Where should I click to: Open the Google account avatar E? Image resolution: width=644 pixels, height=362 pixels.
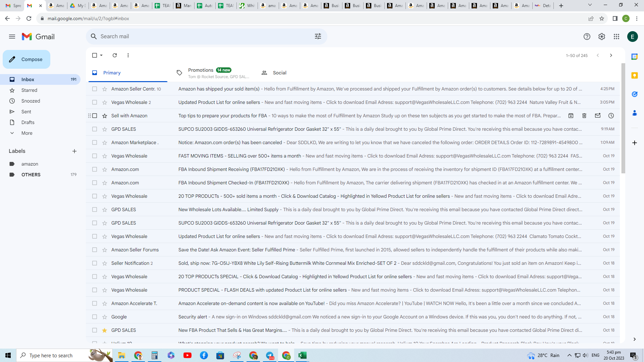tap(633, 37)
